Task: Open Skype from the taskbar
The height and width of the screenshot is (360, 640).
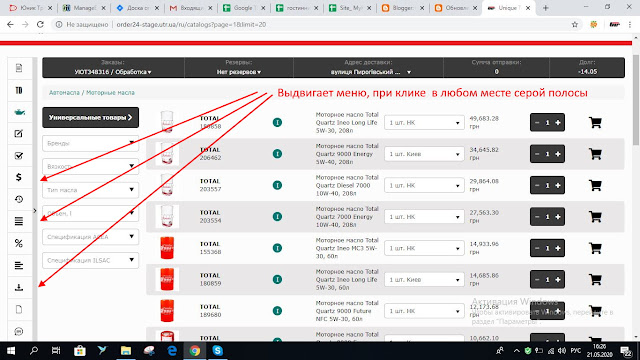Action: (x=218, y=351)
